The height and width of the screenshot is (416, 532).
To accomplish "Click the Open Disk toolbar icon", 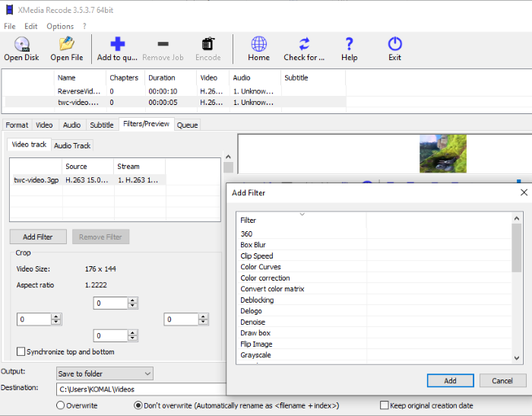I will click(x=22, y=44).
